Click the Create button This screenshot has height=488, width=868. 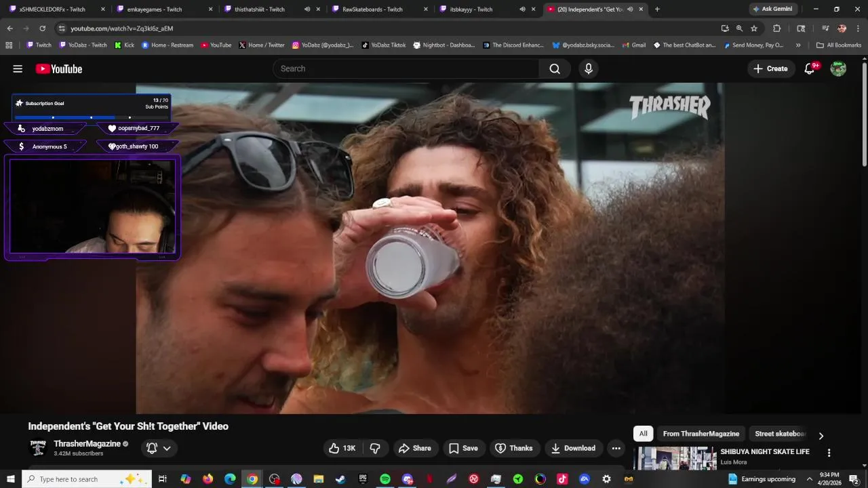pos(771,68)
